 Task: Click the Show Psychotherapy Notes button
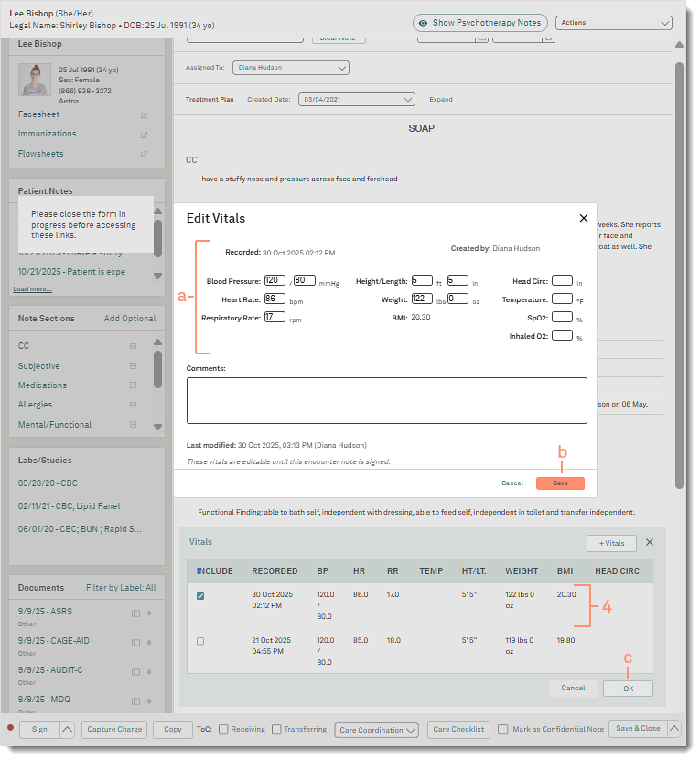(479, 23)
